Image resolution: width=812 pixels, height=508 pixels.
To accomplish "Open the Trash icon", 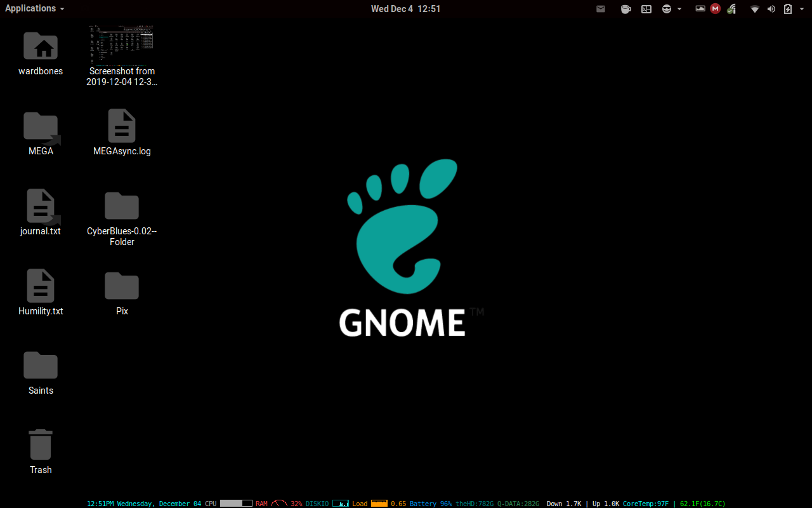I will click(41, 444).
